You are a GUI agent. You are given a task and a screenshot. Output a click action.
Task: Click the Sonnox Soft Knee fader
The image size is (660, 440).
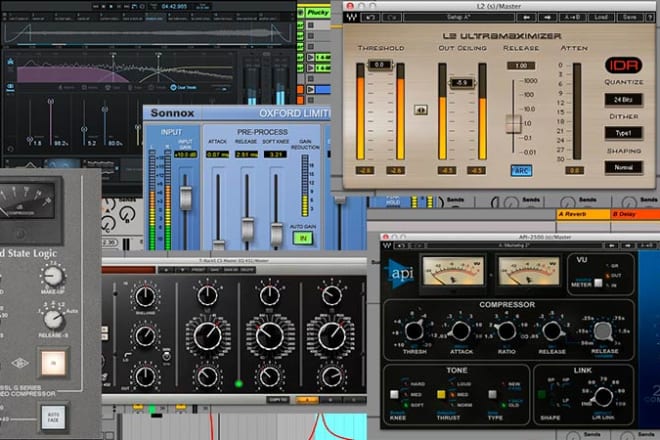pos(276,235)
